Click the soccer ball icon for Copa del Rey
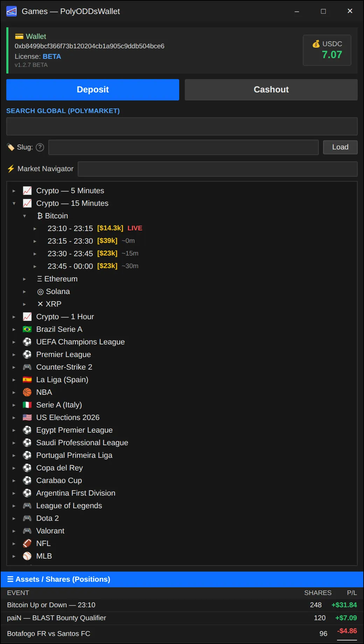Screen dimensions: 364x644 coord(27,468)
